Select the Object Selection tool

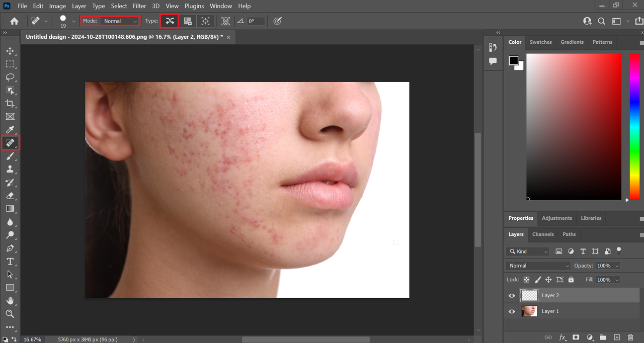10,91
